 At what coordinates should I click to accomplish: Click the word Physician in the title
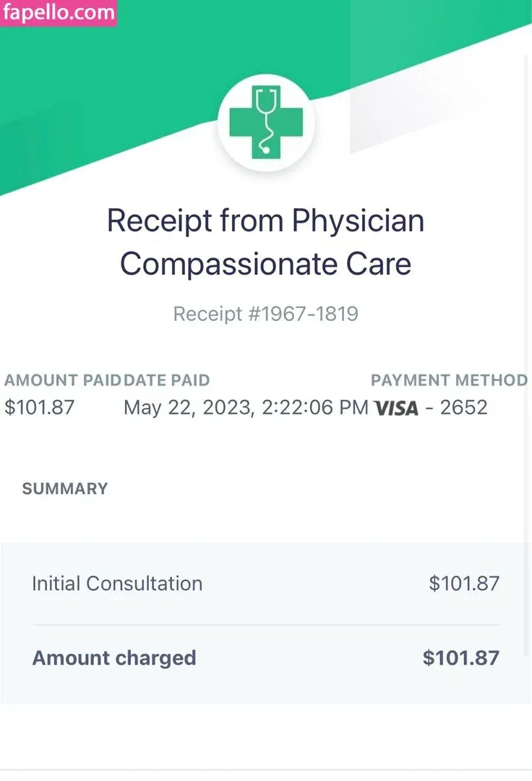point(359,221)
